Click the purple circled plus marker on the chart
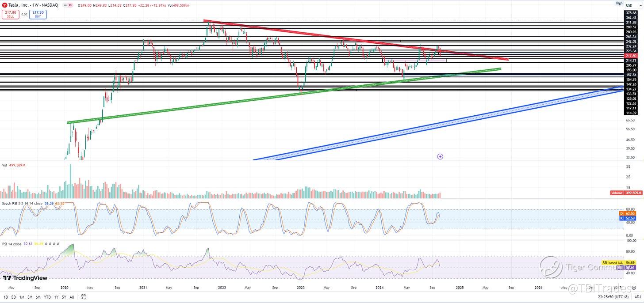This screenshot has width=644, height=303. (440, 156)
